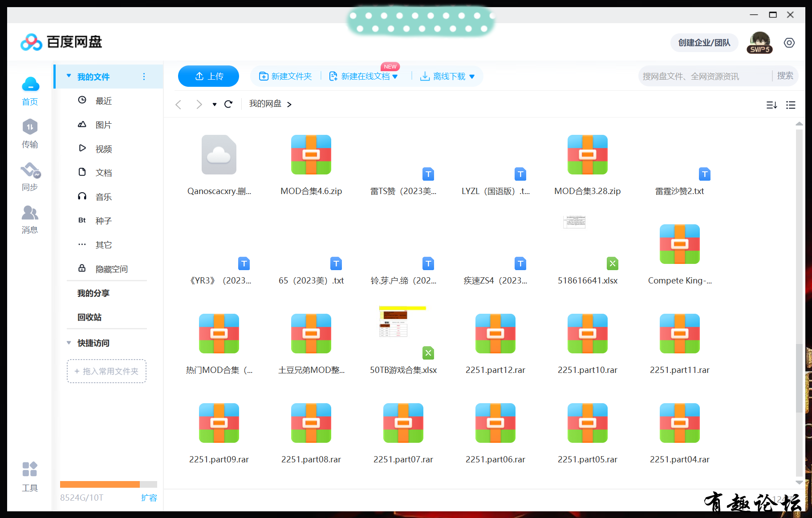Select the 2251.part04.rar archive icon
This screenshot has height=518, width=812.
(x=680, y=423)
